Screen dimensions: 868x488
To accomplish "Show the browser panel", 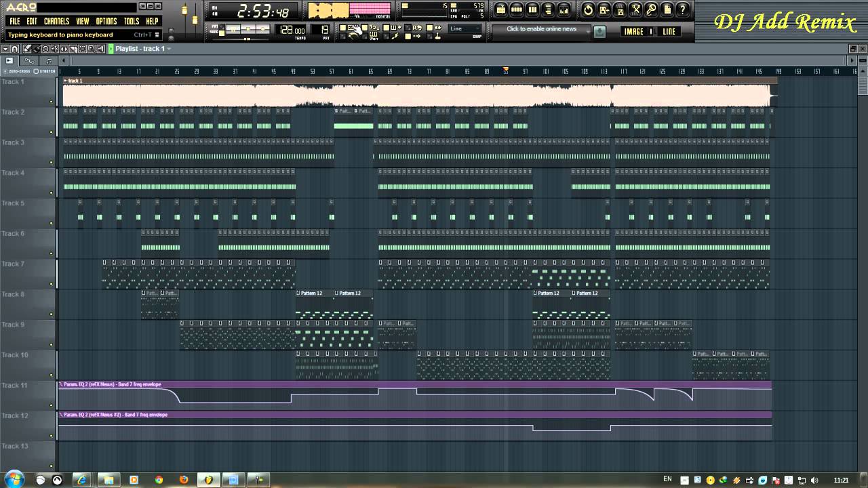I will coord(548,9).
